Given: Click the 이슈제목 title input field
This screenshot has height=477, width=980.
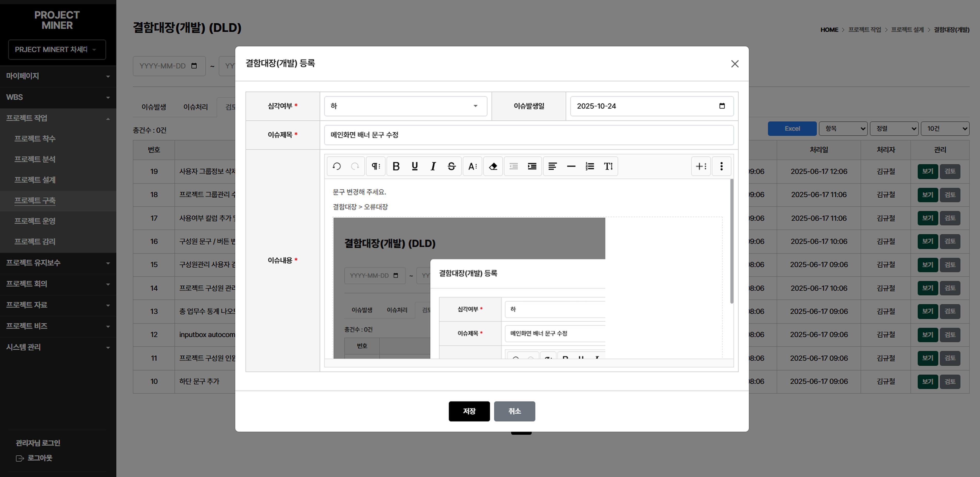Looking at the screenshot, I should tap(528, 135).
